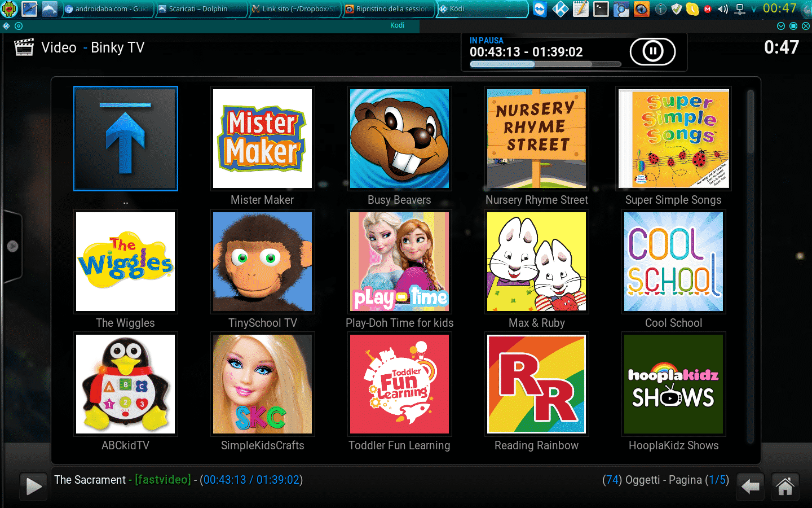Click the play button at bottom left
Viewport: 812px width, 508px height.
tap(33, 486)
